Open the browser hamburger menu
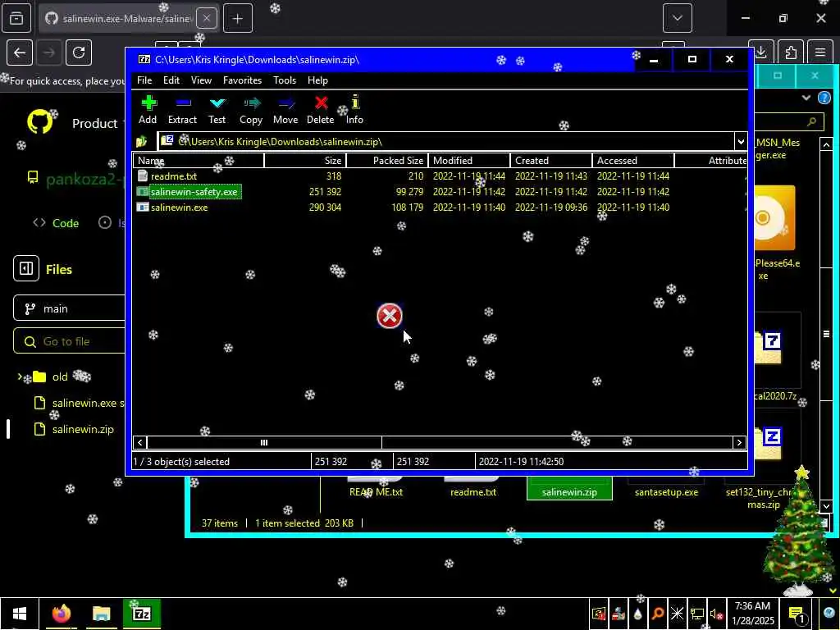Viewport: 840px width, 630px height. click(x=820, y=52)
